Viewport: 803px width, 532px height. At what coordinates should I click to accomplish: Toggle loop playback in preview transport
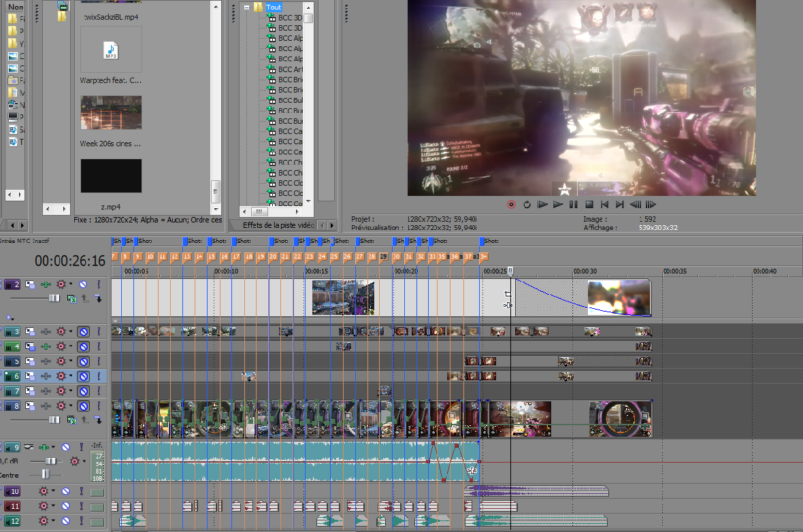[527, 204]
